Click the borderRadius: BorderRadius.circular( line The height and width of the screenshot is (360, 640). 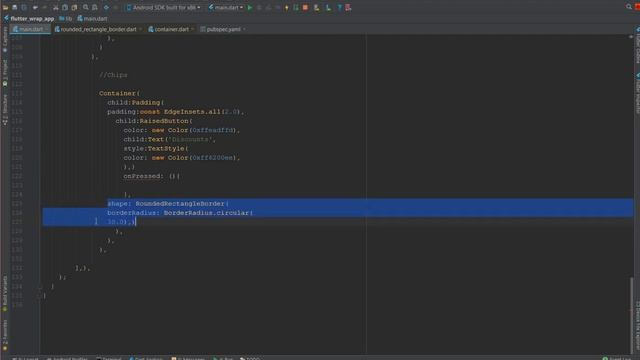tap(180, 213)
